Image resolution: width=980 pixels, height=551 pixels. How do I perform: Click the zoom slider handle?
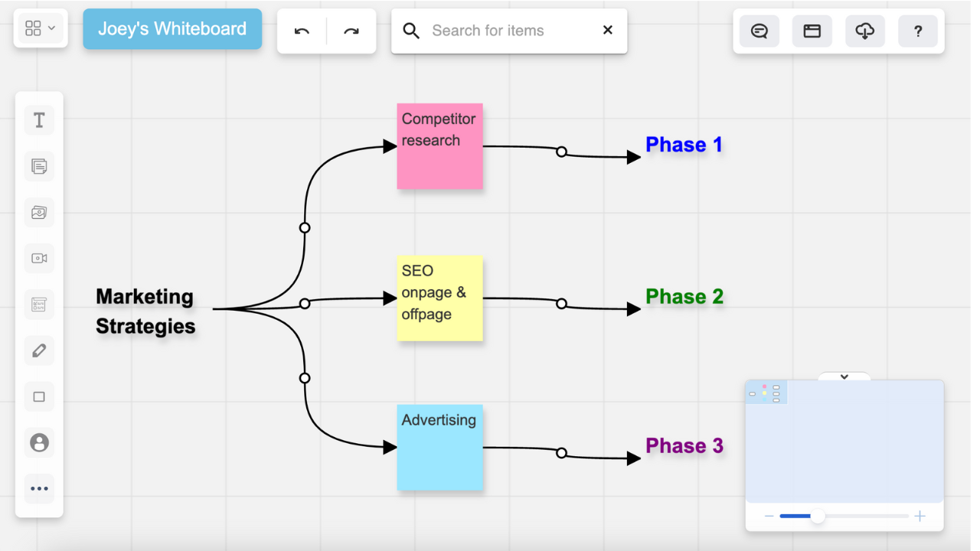(818, 517)
